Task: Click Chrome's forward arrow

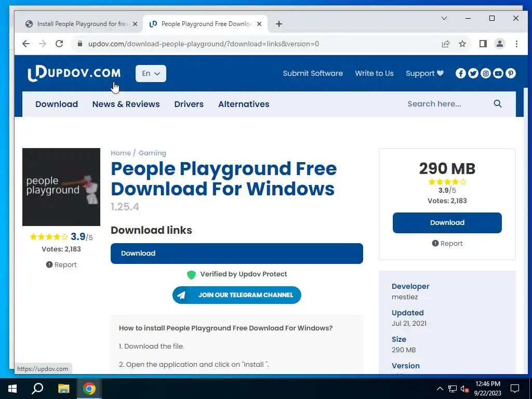Action: pyautogui.click(x=43, y=44)
